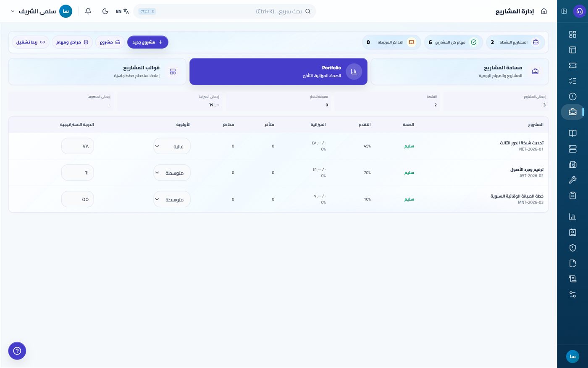Image resolution: width=588 pixels, height=368 pixels.
Task: Open the clipboard icon in sidebar
Action: (572, 196)
